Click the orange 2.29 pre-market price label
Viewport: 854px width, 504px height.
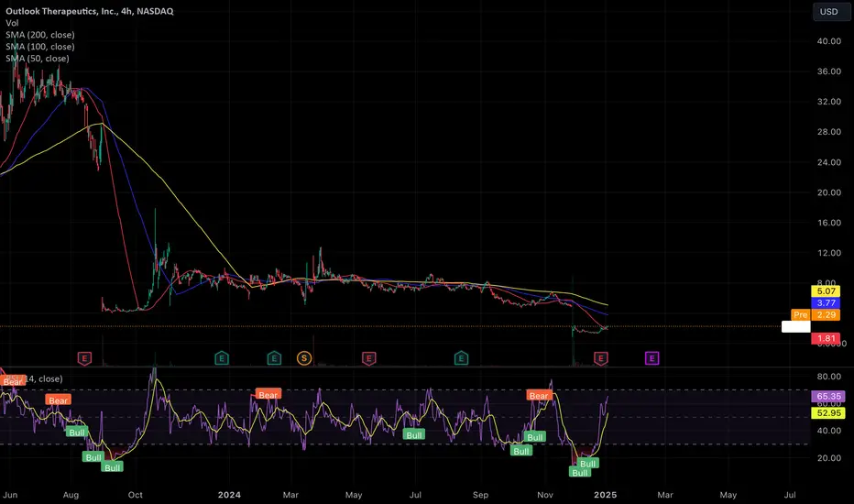pos(827,314)
